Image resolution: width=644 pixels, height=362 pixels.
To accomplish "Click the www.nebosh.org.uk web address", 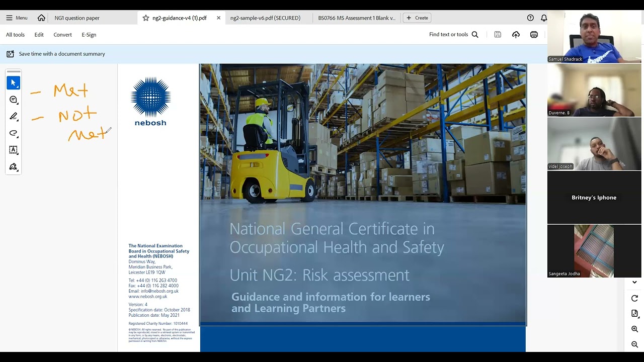I will [x=148, y=297].
